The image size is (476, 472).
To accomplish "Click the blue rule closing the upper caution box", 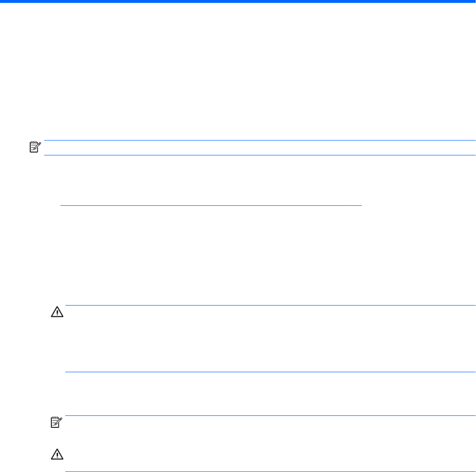I will click(270, 372).
